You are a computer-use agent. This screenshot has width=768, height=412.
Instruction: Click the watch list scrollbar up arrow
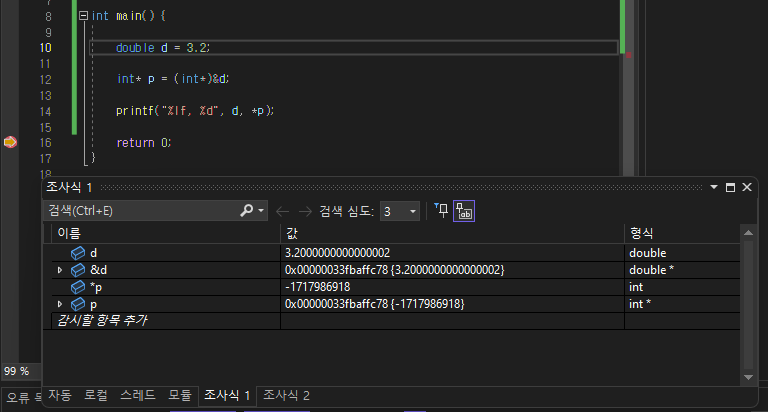[x=748, y=233]
